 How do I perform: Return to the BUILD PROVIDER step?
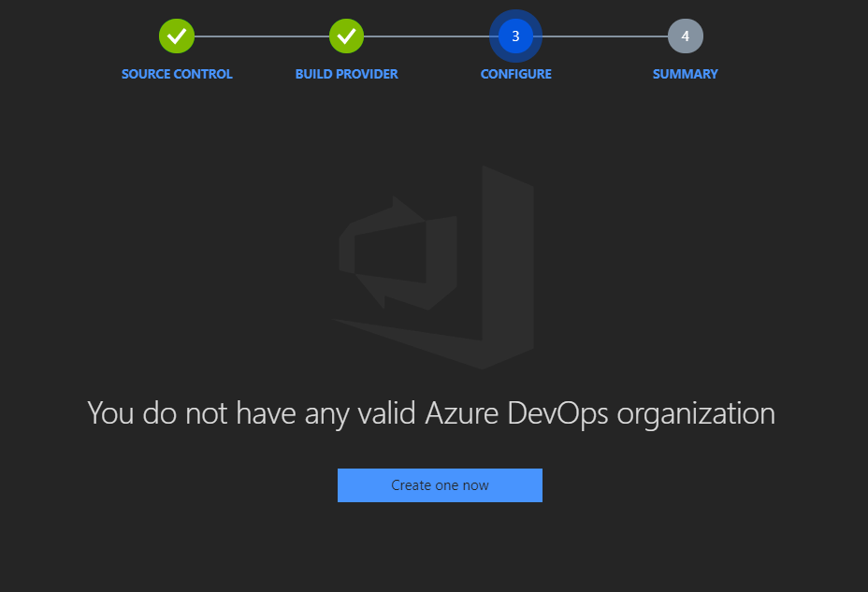(x=347, y=74)
